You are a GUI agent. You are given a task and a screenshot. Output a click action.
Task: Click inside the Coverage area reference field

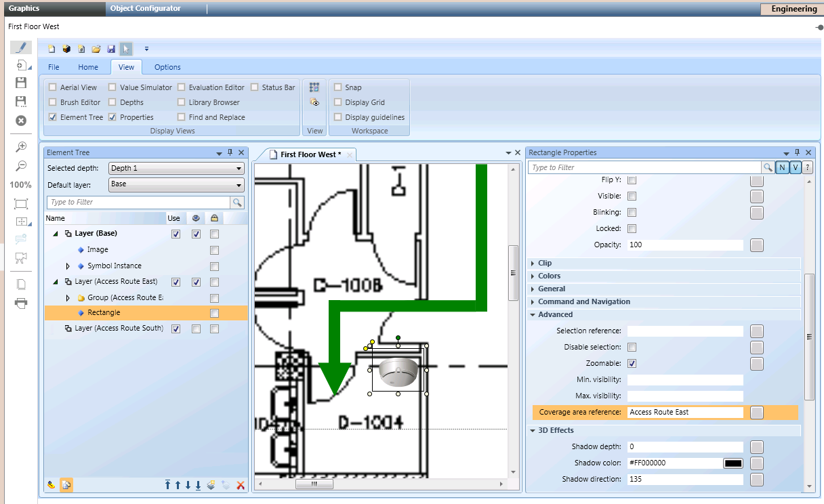(684, 412)
